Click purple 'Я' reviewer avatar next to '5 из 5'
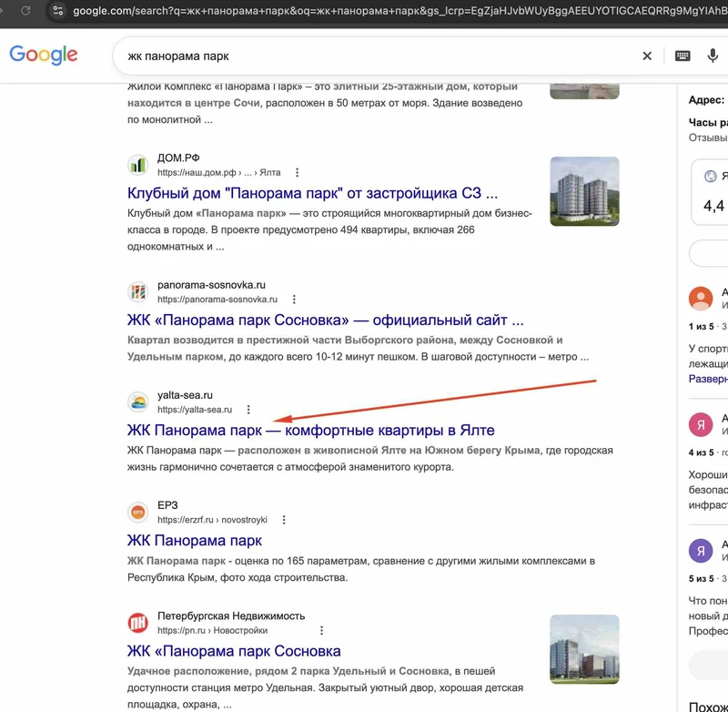 coord(700,551)
